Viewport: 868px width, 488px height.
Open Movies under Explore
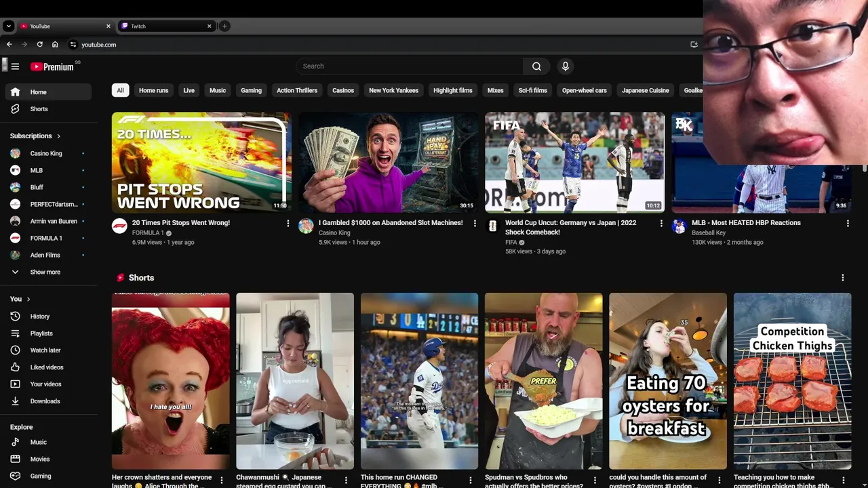tap(47, 459)
